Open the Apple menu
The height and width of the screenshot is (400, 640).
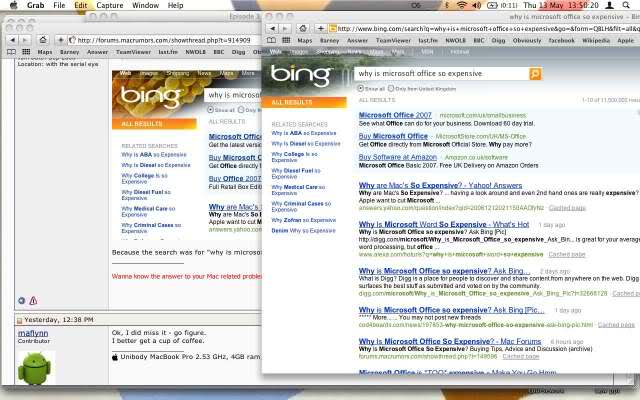[13, 5]
